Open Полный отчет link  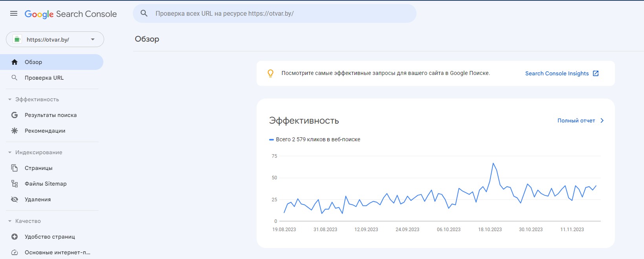point(576,120)
